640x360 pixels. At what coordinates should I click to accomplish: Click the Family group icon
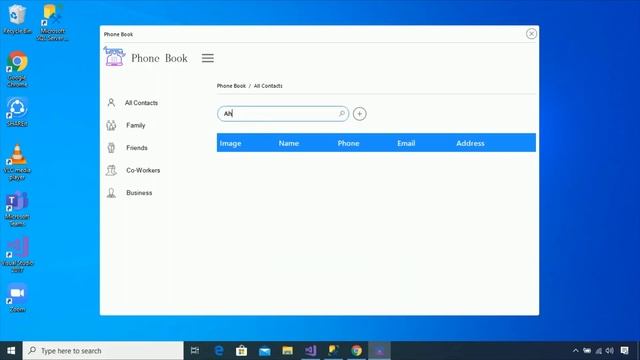pos(111,125)
